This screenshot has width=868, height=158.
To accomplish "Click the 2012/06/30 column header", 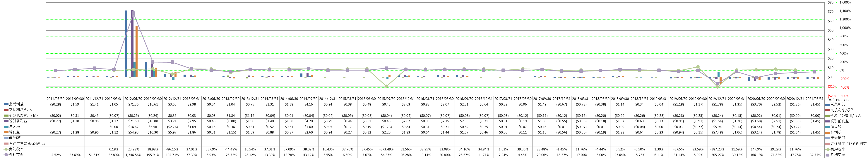I will [x=133, y=99].
